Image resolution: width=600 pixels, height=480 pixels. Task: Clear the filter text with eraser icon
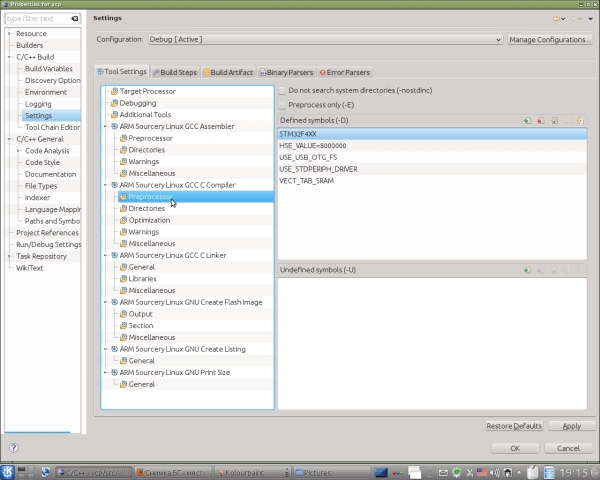click(75, 18)
